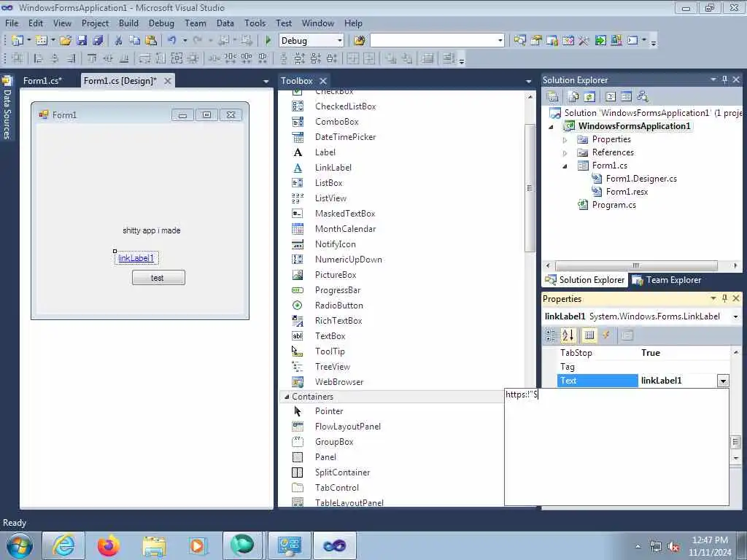Undo last action with toolbar icon
Image resolution: width=747 pixels, height=560 pixels.
172,41
